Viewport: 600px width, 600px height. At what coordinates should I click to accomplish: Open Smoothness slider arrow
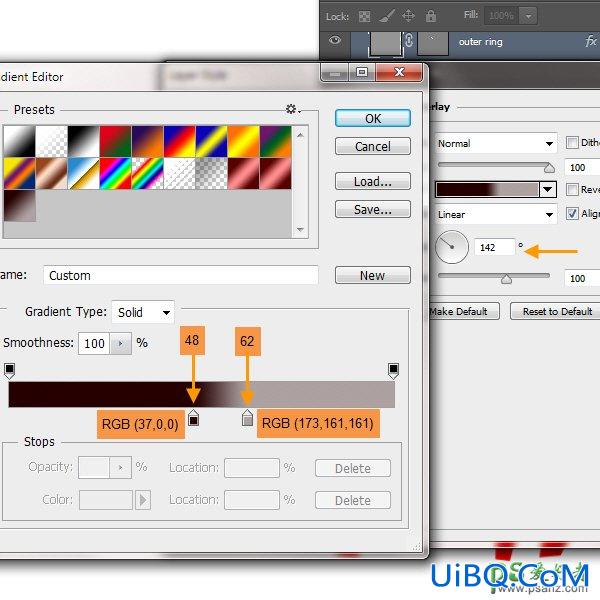click(121, 343)
